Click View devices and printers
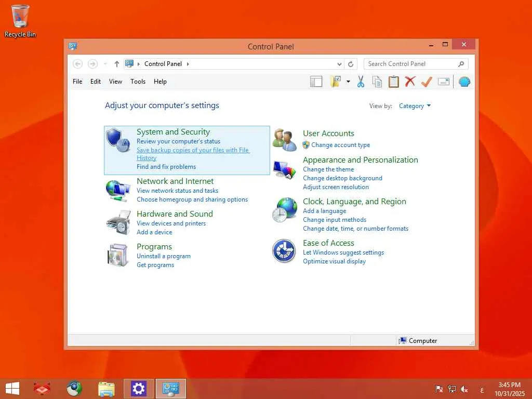Screen dimensions: 532x399 tap(171, 223)
